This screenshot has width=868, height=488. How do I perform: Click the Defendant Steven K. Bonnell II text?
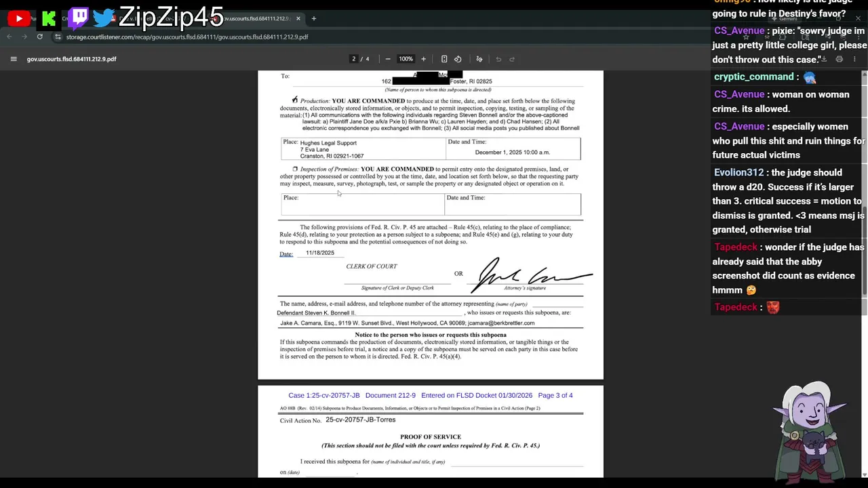tap(316, 313)
